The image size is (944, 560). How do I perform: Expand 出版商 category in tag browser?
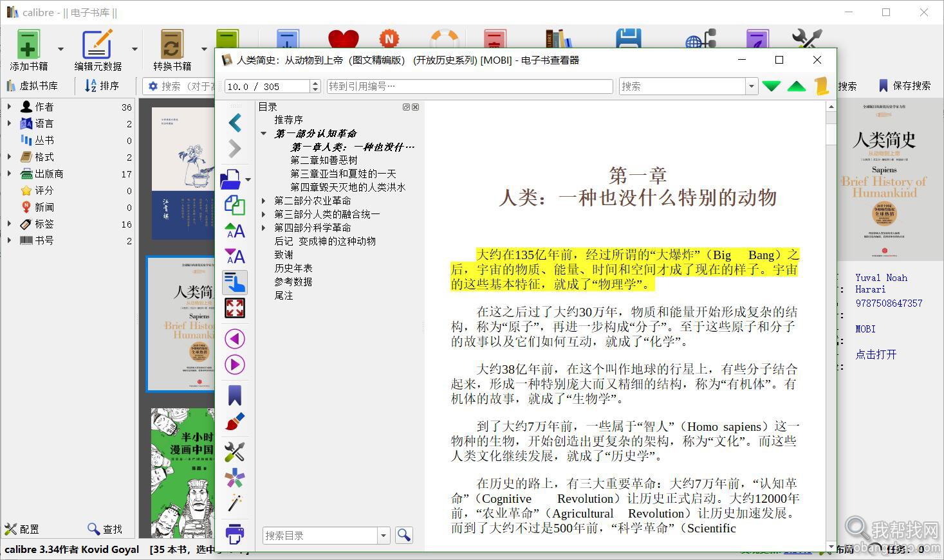point(9,174)
